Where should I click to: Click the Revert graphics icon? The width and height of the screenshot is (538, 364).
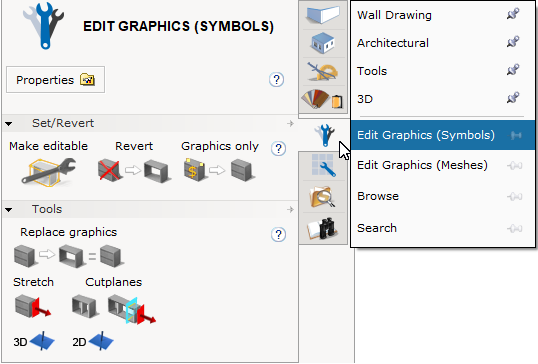coord(134,171)
